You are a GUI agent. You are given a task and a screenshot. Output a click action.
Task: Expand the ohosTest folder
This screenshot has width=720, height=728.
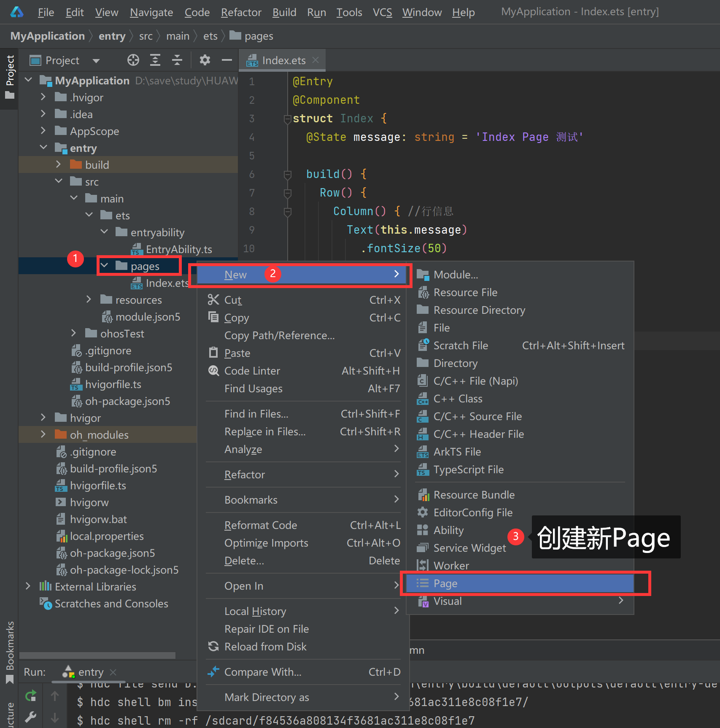tap(73, 333)
